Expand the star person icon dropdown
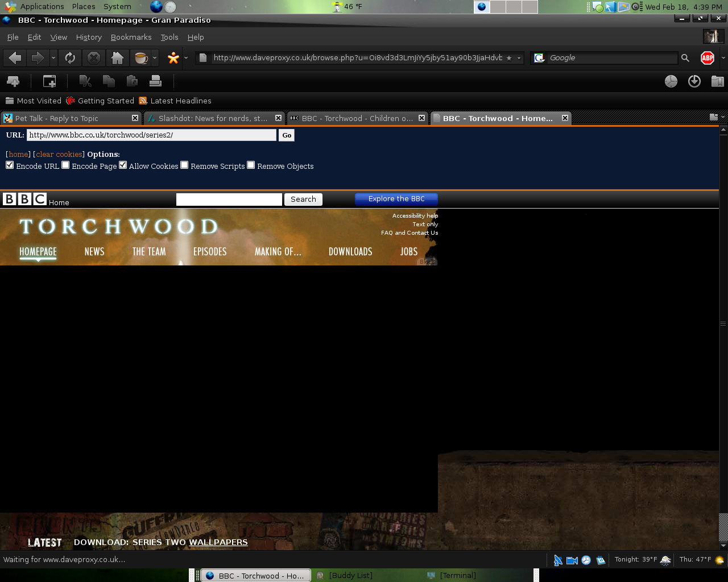The image size is (728, 582). [186, 58]
